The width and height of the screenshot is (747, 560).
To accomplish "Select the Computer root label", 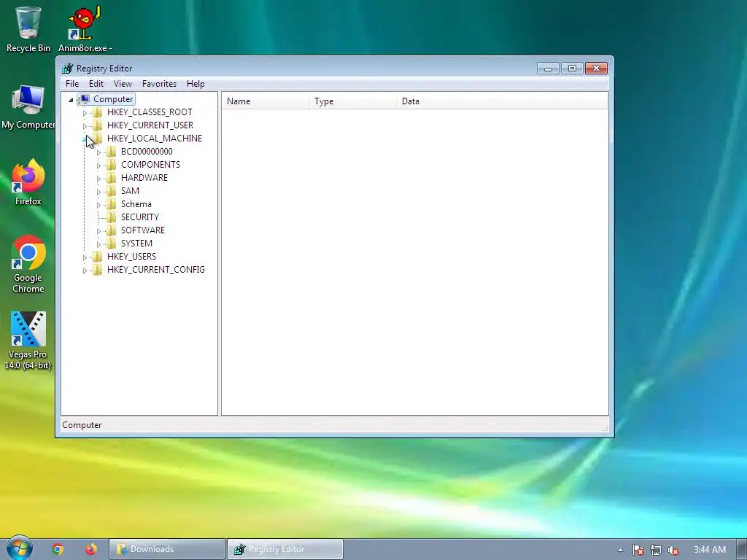I will tap(113, 99).
